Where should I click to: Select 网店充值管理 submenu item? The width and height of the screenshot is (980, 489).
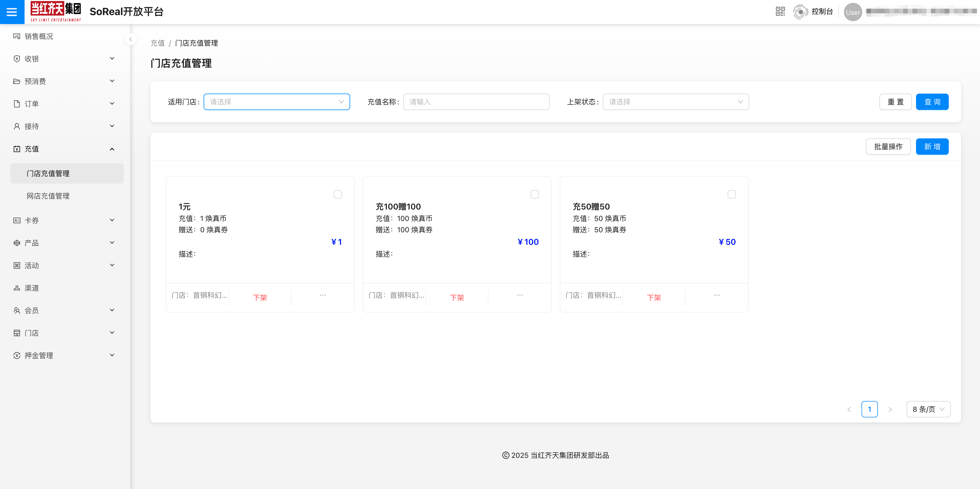[x=67, y=196]
